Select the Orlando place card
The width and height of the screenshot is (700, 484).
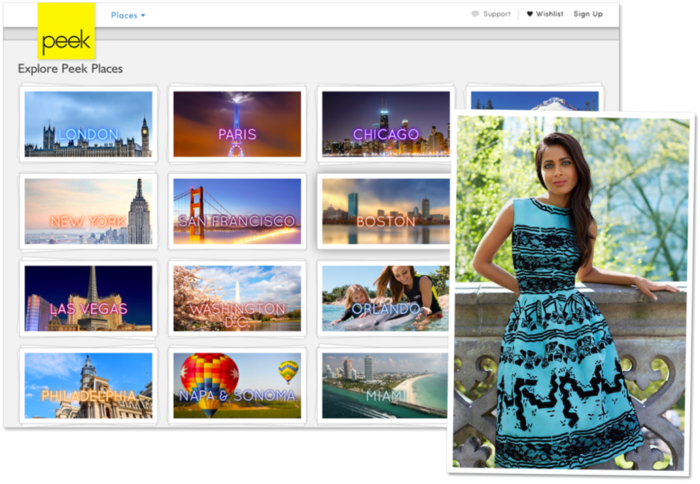[x=385, y=298]
